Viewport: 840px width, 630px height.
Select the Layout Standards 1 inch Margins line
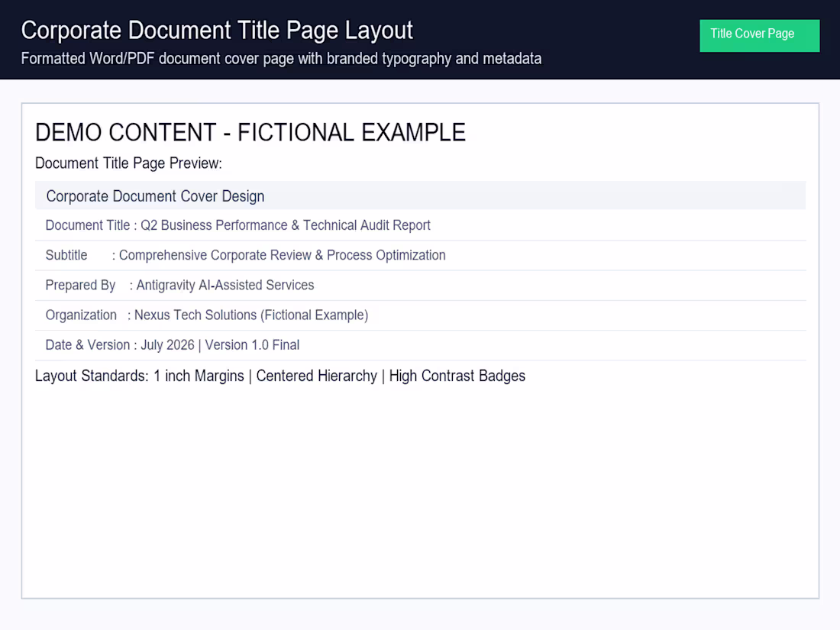coord(280,376)
